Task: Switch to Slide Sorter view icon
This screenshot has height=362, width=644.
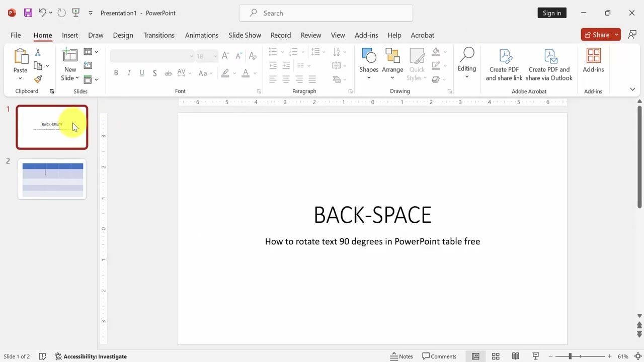Action: [496, 356]
